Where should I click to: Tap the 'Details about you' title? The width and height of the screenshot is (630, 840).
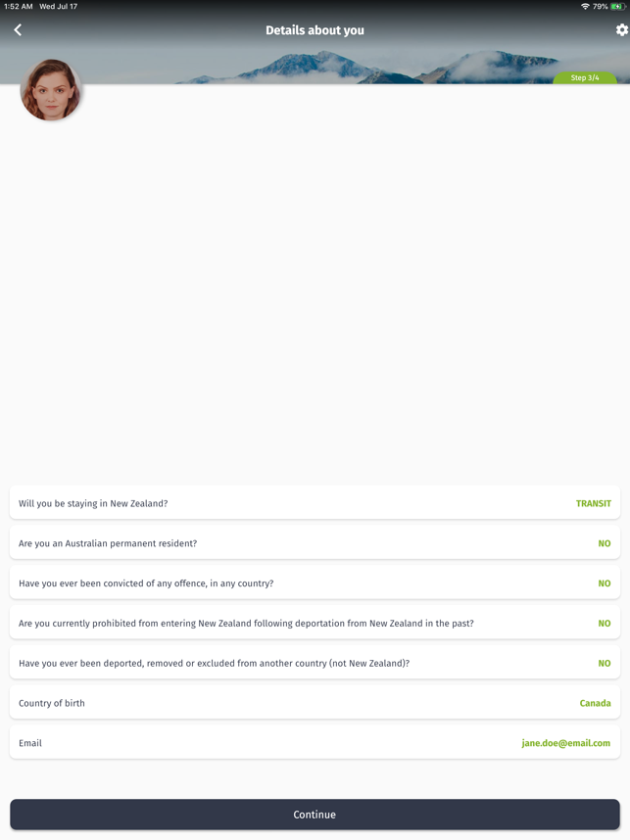pyautogui.click(x=315, y=30)
